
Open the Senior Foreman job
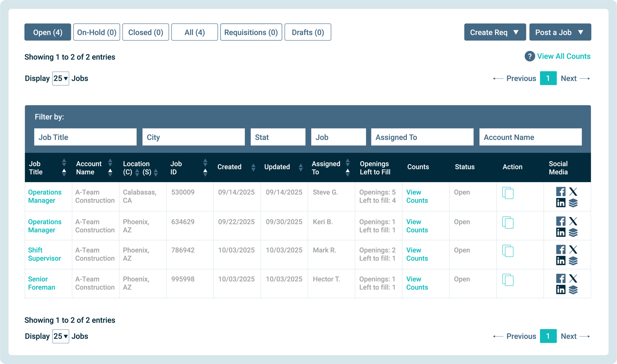[x=42, y=283]
